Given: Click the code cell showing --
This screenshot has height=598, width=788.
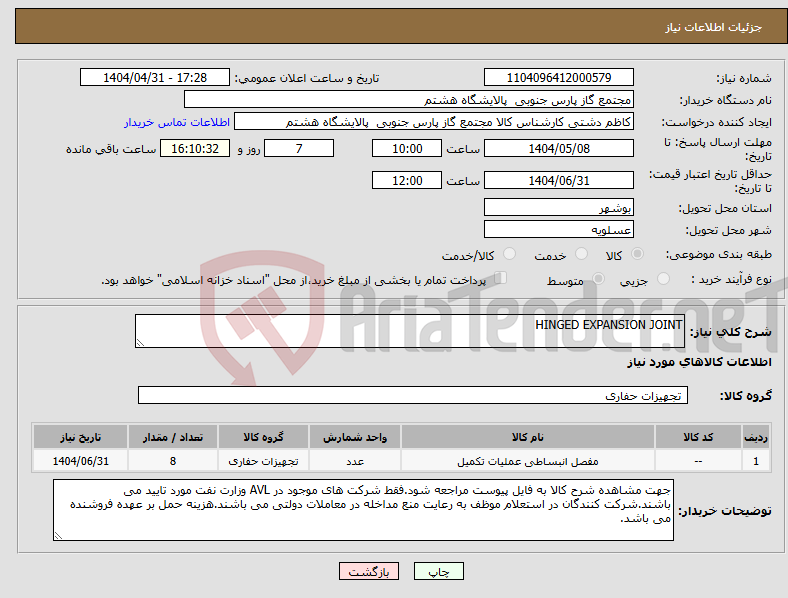Looking at the screenshot, I should point(698,461).
